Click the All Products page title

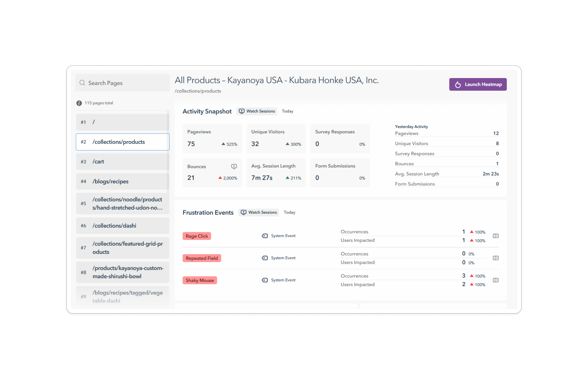point(277,80)
